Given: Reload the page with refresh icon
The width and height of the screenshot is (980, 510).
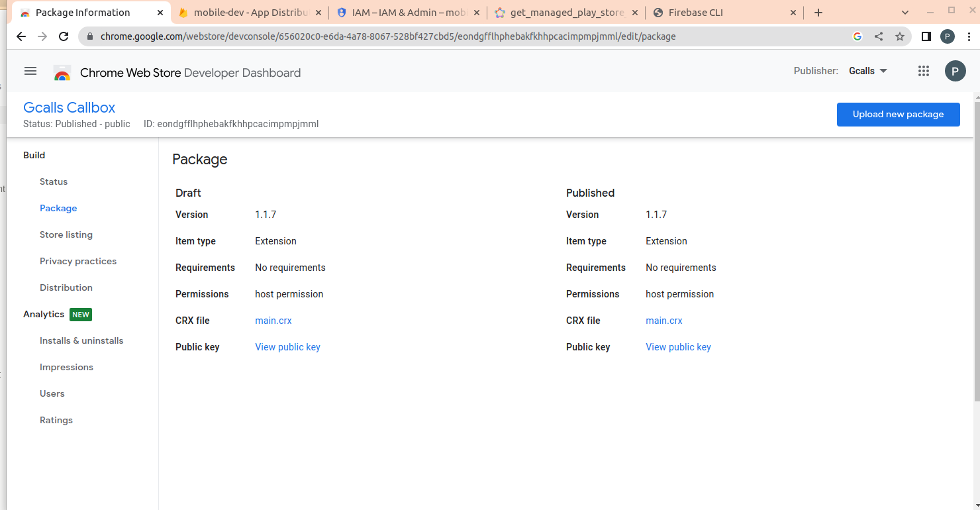Looking at the screenshot, I should tap(64, 36).
